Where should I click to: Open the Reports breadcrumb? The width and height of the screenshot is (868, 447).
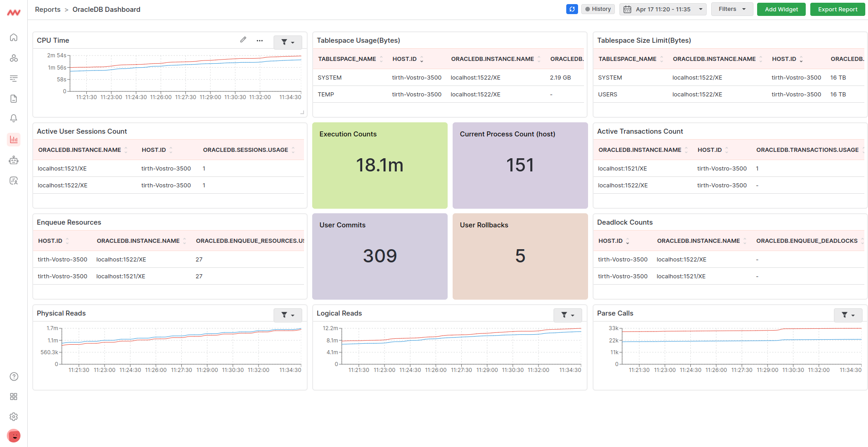[x=48, y=9]
